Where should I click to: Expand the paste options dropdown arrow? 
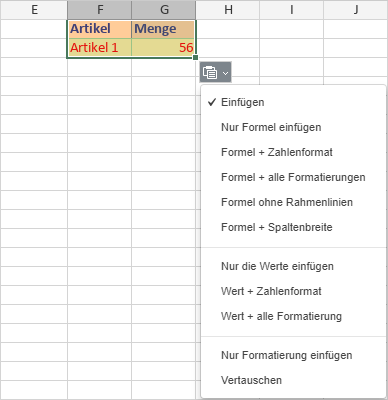click(226, 73)
